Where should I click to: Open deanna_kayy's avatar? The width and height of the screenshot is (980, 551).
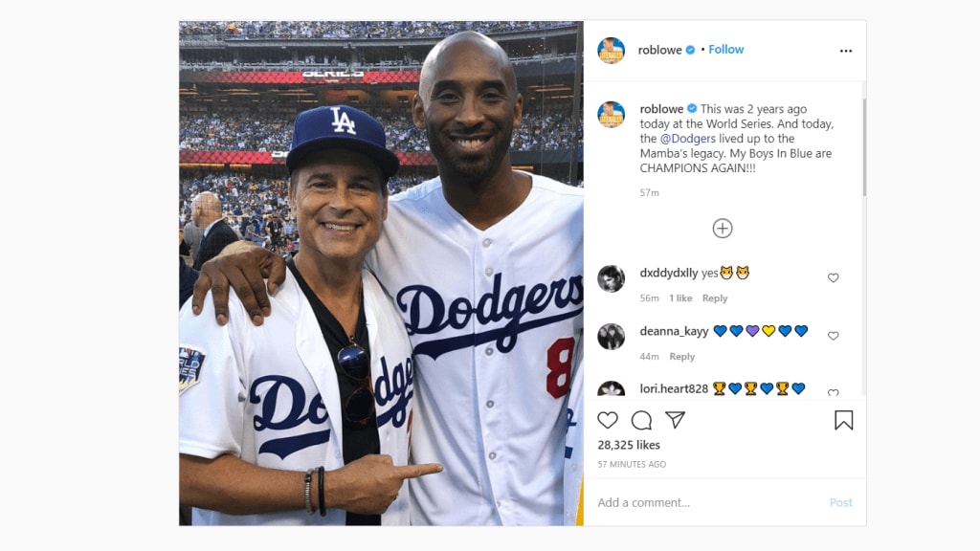611,337
